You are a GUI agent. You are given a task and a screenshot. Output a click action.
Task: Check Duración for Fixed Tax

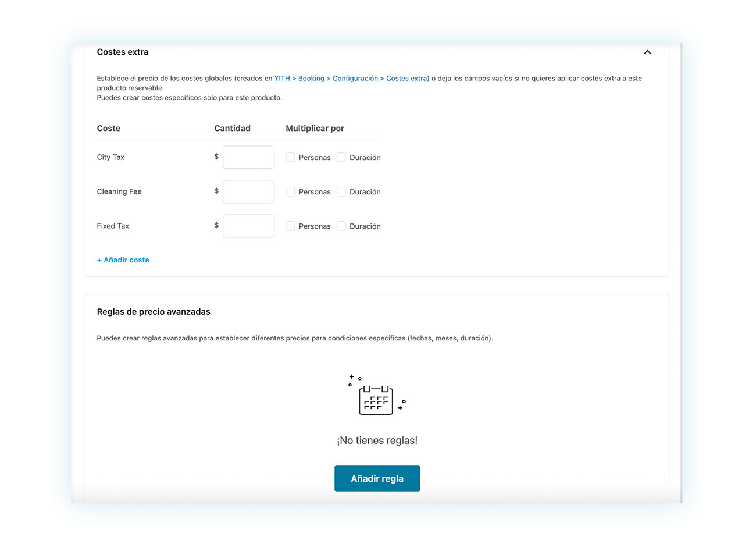pyautogui.click(x=341, y=226)
